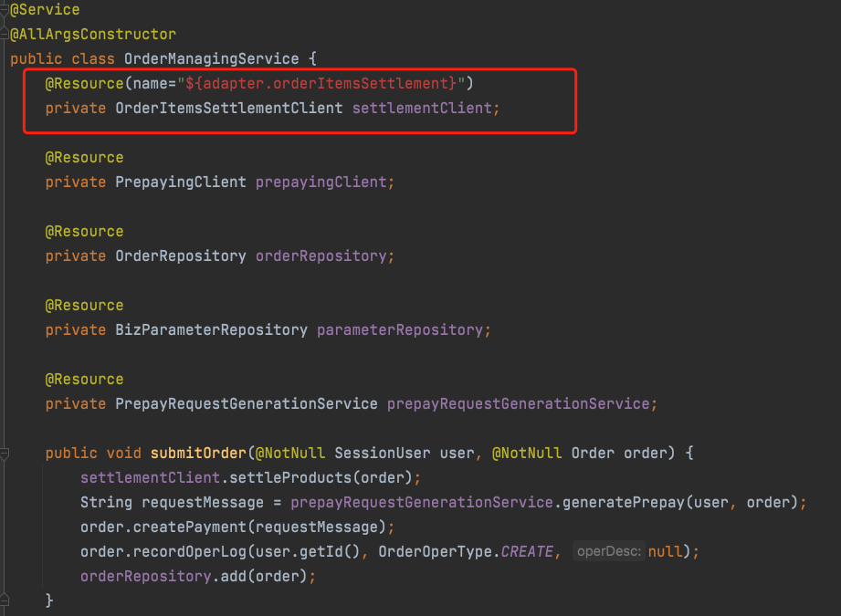This screenshot has width=841, height=616.
Task: Click the class keyword in class declaration
Action: [x=93, y=59]
